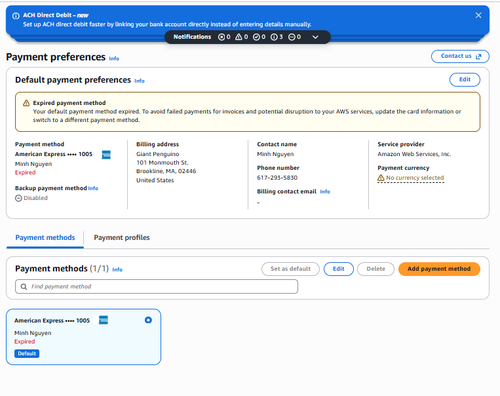
Task: Click Expired status under default Payment method
Action: [25, 173]
